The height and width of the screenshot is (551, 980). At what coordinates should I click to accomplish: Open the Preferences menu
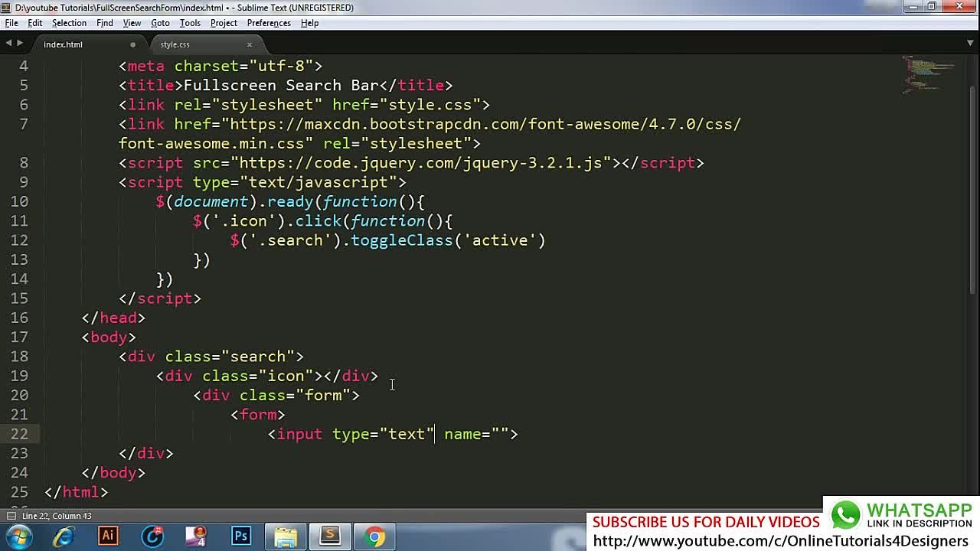[268, 23]
